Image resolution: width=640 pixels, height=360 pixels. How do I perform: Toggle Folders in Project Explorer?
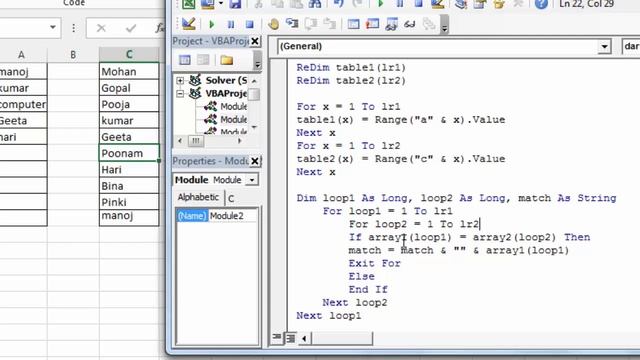click(x=227, y=60)
